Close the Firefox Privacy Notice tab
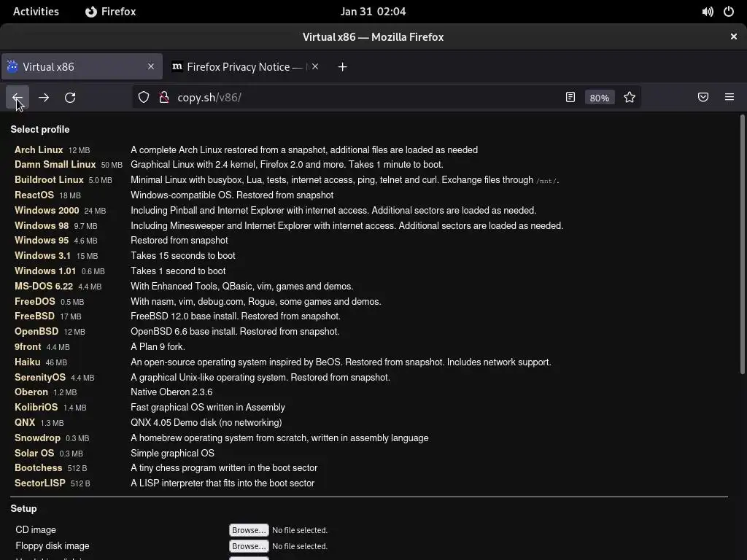Image resolution: width=747 pixels, height=560 pixels. pos(315,66)
